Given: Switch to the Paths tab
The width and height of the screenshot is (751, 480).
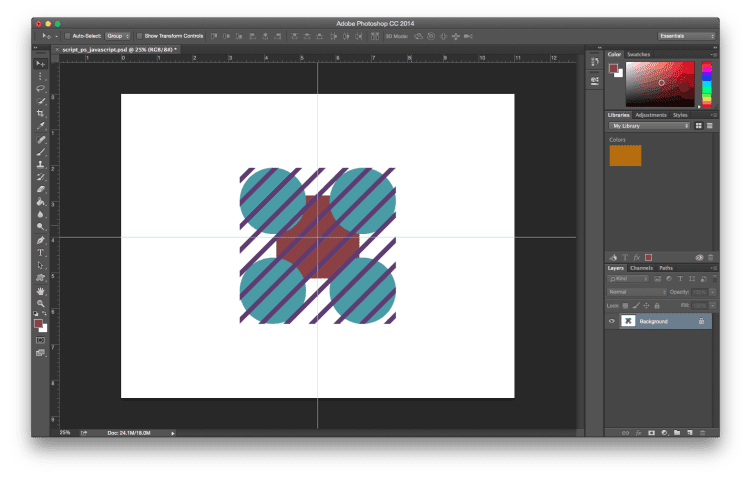Looking at the screenshot, I should pos(666,268).
